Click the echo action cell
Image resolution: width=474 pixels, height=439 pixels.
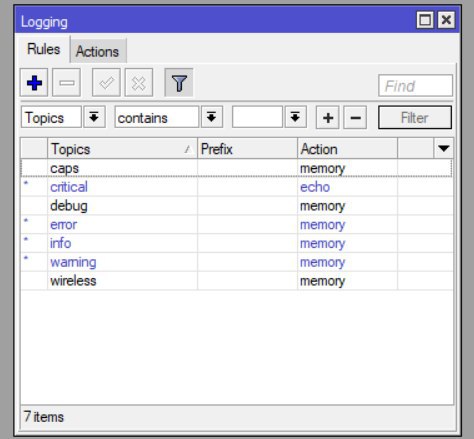347,187
